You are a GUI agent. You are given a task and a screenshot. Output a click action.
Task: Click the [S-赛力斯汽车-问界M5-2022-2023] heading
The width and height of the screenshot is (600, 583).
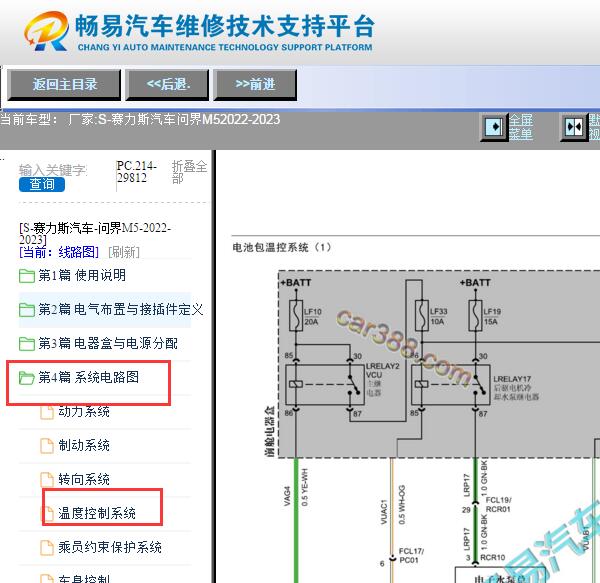pos(95,234)
